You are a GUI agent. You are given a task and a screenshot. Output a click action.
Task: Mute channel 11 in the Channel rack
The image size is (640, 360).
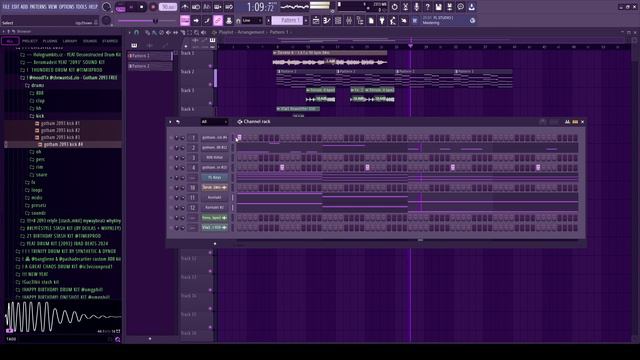click(171, 198)
